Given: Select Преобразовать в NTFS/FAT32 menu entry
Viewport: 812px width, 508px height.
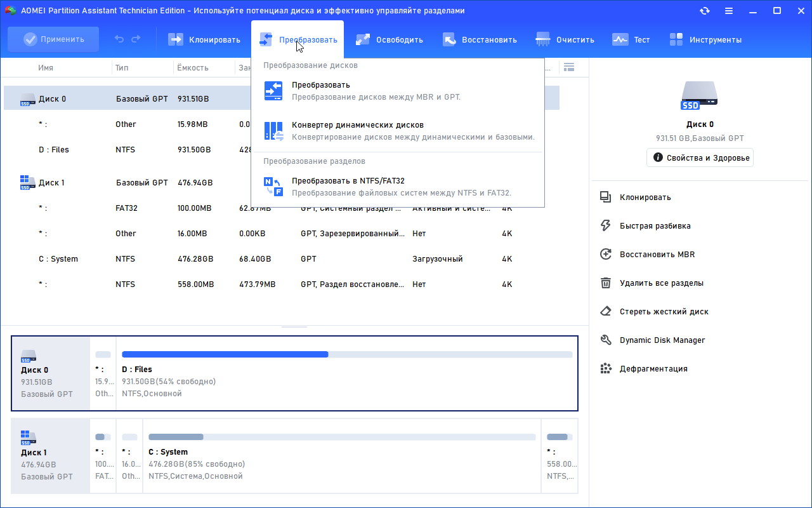Looking at the screenshot, I should tap(398, 187).
